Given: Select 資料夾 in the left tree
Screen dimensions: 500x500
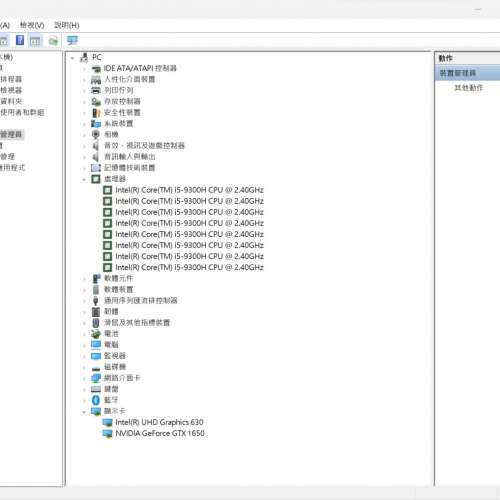Looking at the screenshot, I should [x=11, y=101].
